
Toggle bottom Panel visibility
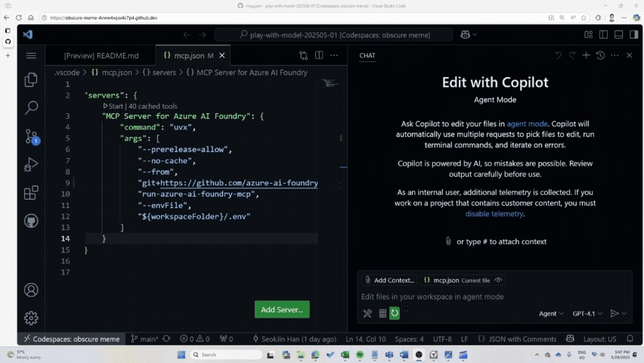click(x=618, y=35)
